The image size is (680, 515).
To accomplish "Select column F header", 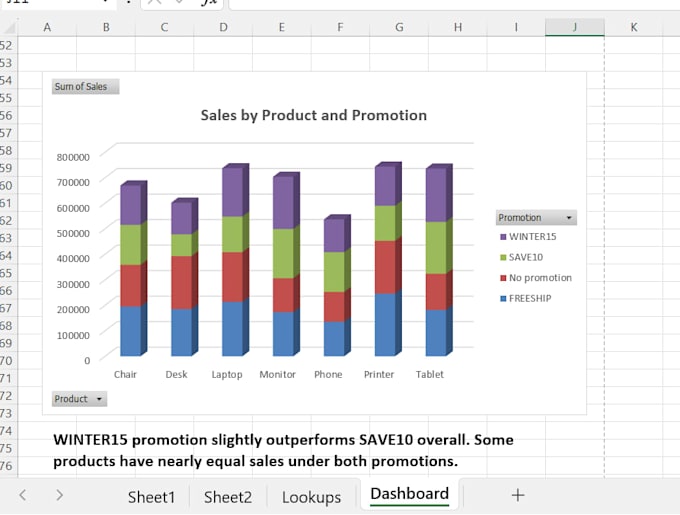I will (x=340, y=27).
